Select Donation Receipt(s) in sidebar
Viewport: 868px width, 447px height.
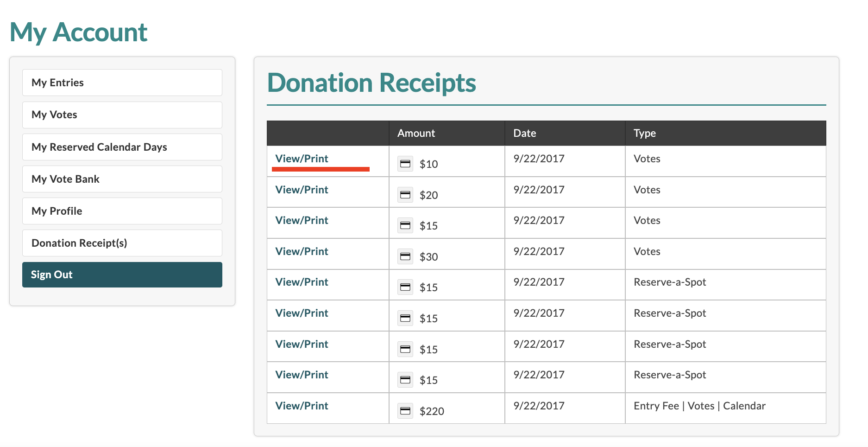coord(122,243)
